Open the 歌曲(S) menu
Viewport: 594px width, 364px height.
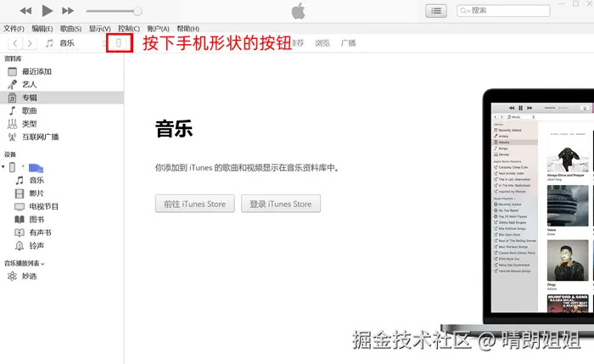70,29
